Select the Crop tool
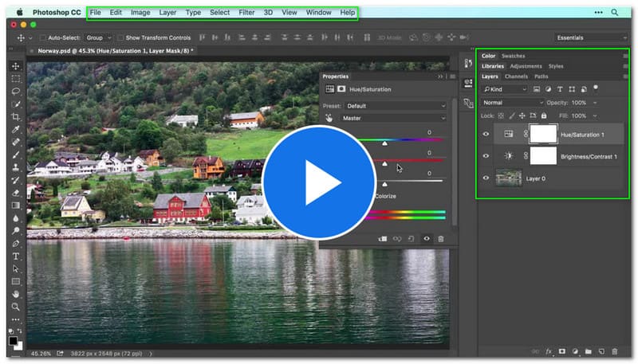 pos(15,117)
